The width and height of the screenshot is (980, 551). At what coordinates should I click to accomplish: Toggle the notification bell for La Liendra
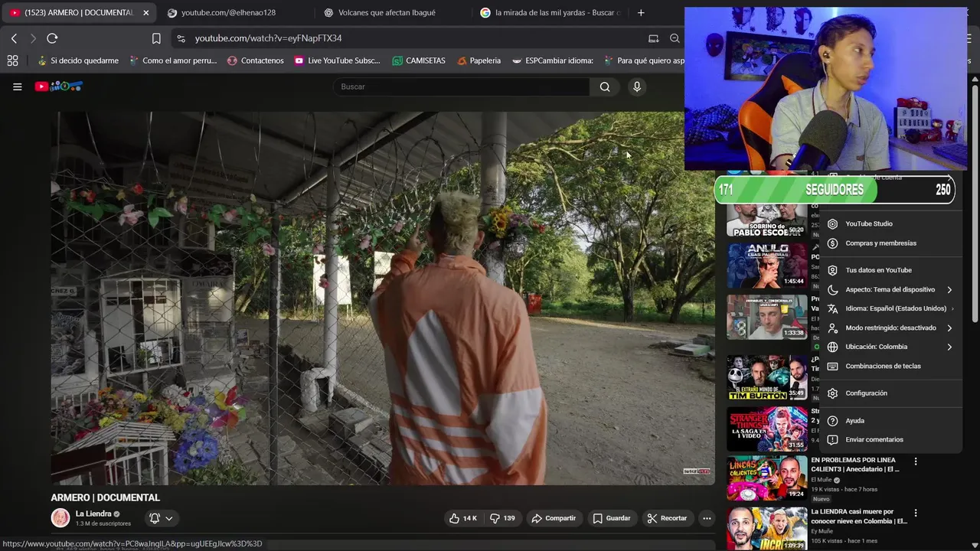click(155, 518)
